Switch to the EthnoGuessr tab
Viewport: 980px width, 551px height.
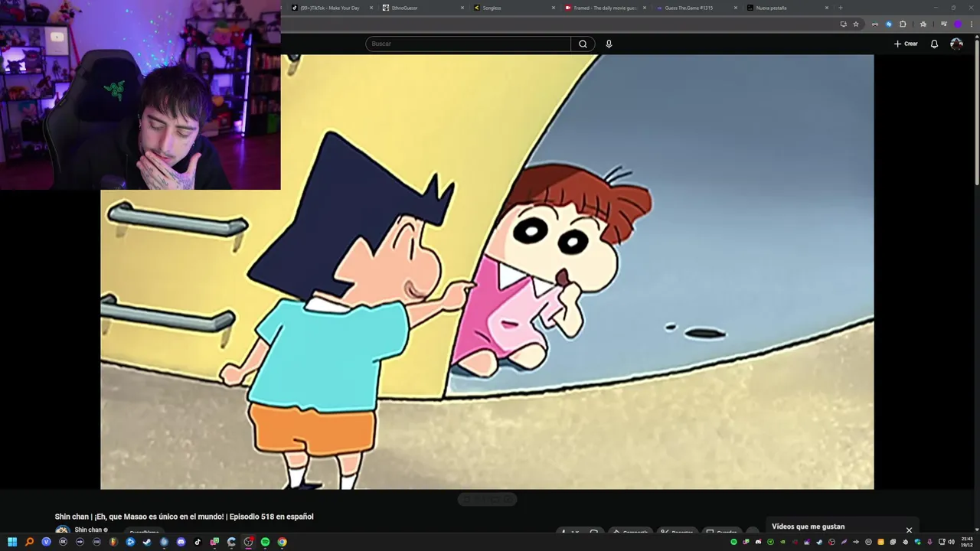click(x=423, y=8)
